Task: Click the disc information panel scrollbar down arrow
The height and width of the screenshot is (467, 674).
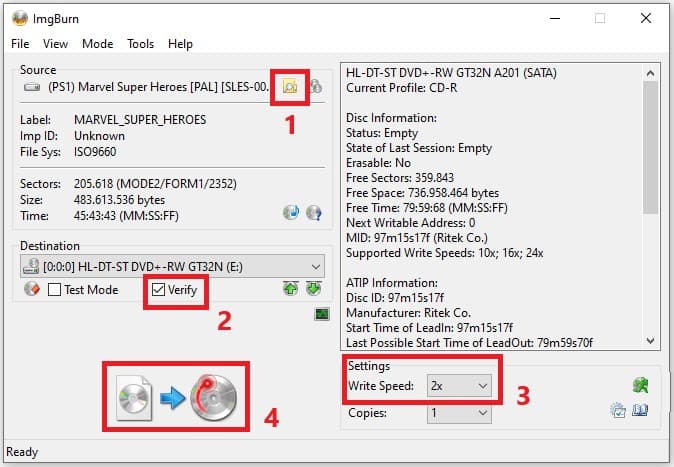Action: 650,339
